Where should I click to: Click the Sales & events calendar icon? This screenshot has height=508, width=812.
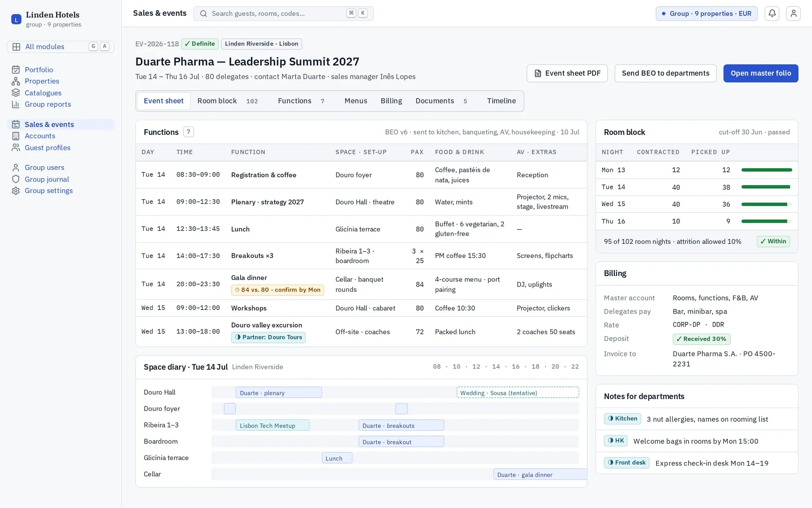pos(16,124)
